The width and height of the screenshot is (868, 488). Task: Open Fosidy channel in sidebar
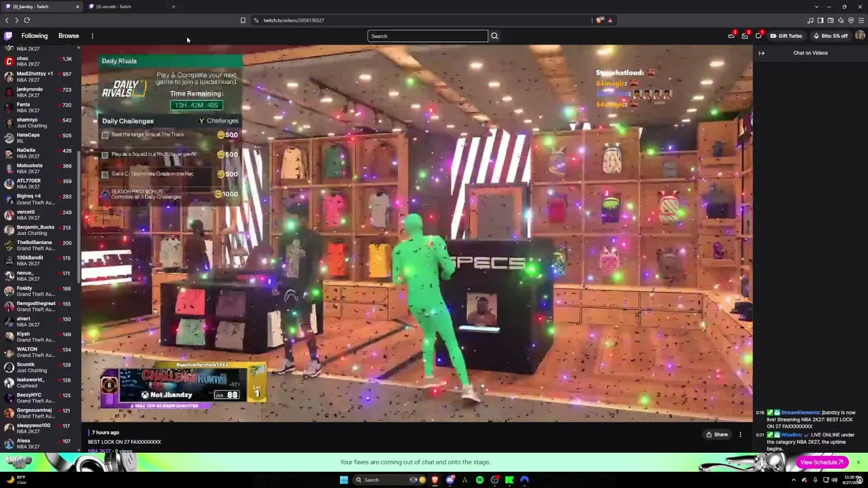pyautogui.click(x=39, y=291)
